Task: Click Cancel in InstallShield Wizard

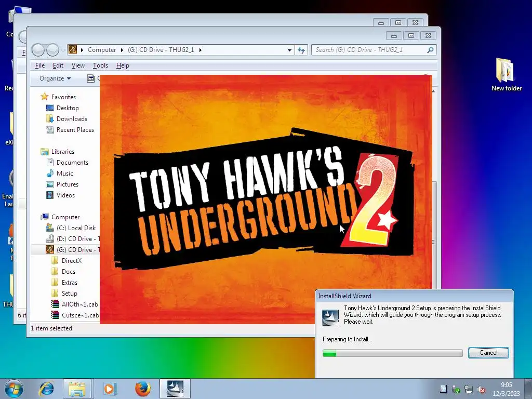Action: [x=488, y=353]
